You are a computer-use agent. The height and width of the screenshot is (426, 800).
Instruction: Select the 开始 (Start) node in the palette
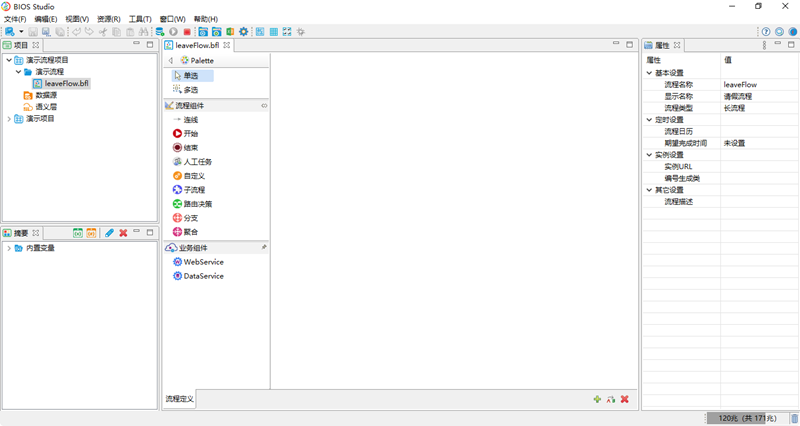(x=190, y=133)
